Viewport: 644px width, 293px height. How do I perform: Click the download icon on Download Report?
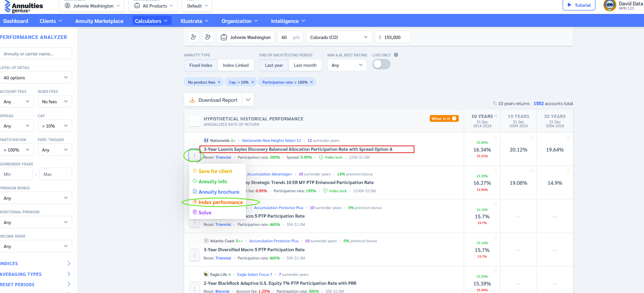[192, 100]
